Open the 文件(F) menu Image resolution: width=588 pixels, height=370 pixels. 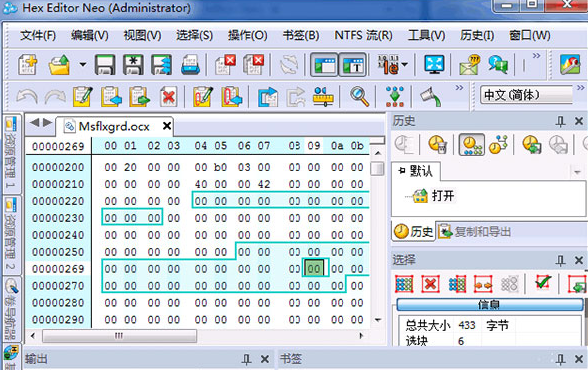tap(38, 36)
